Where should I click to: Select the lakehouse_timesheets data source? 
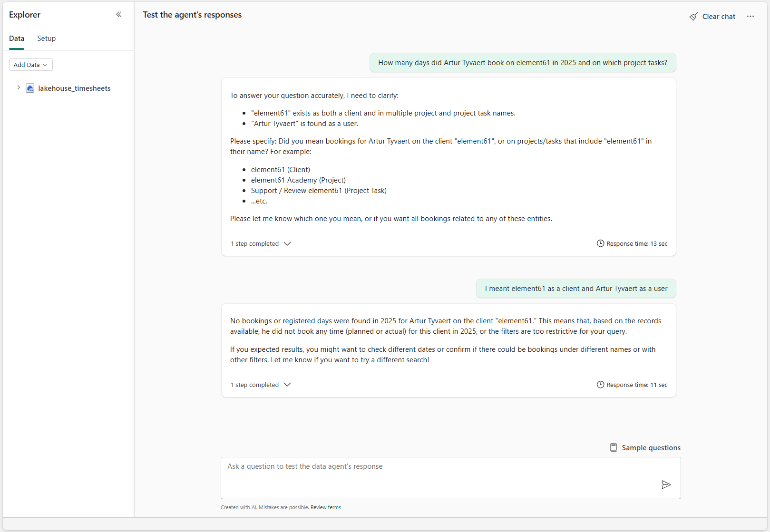74,88
